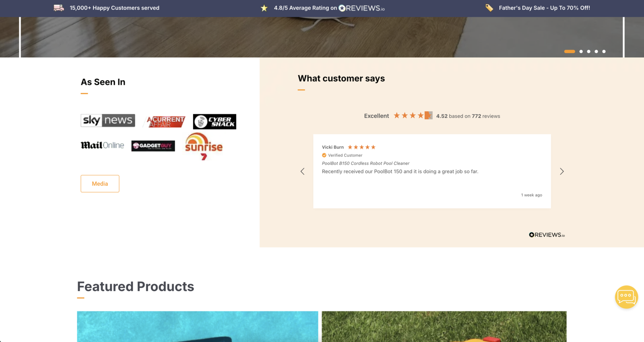The width and height of the screenshot is (644, 342).
Task: Click the 'What customer says' heading
Action: (341, 79)
